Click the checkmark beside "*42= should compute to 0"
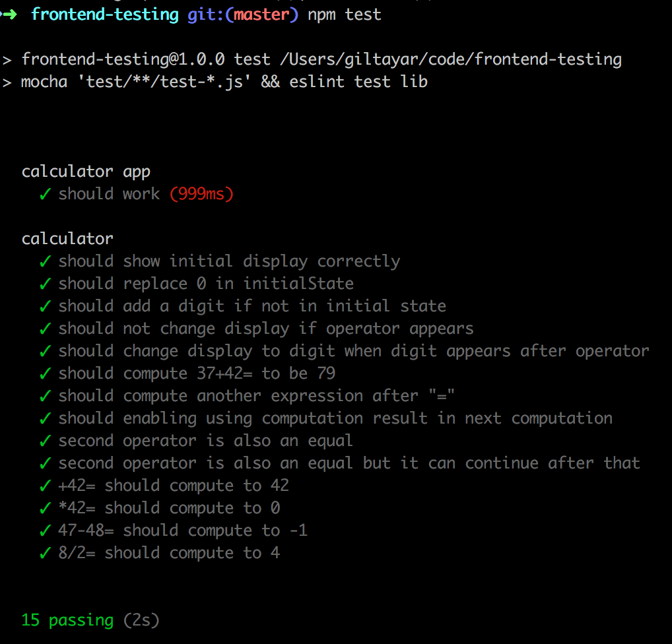Image resolution: width=672 pixels, height=644 pixels. click(46, 508)
